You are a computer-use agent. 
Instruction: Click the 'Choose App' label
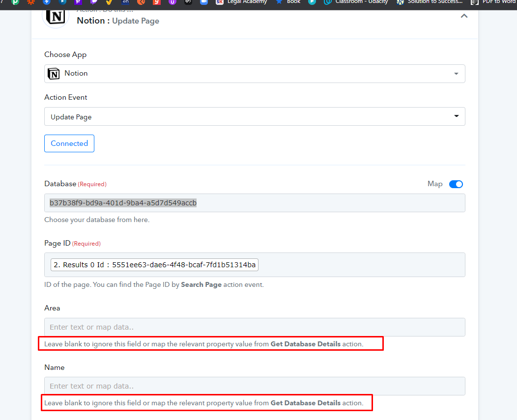click(x=65, y=55)
